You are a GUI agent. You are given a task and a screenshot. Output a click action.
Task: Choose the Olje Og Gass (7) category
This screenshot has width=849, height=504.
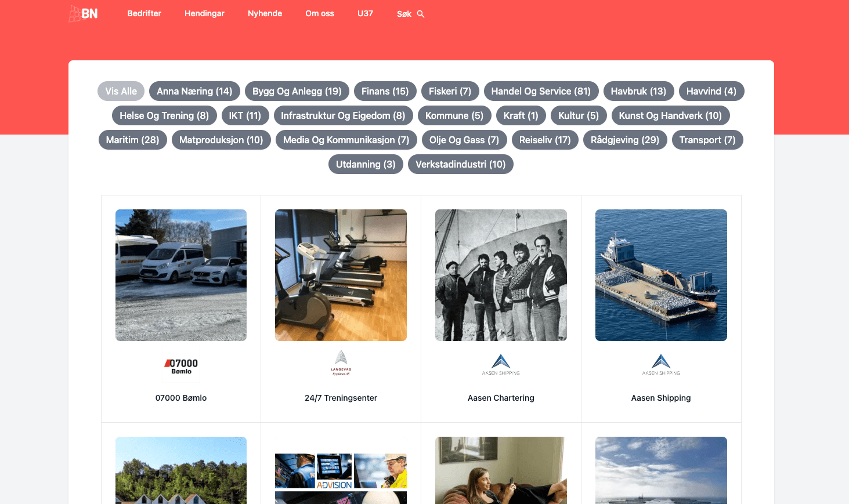pos(464,140)
